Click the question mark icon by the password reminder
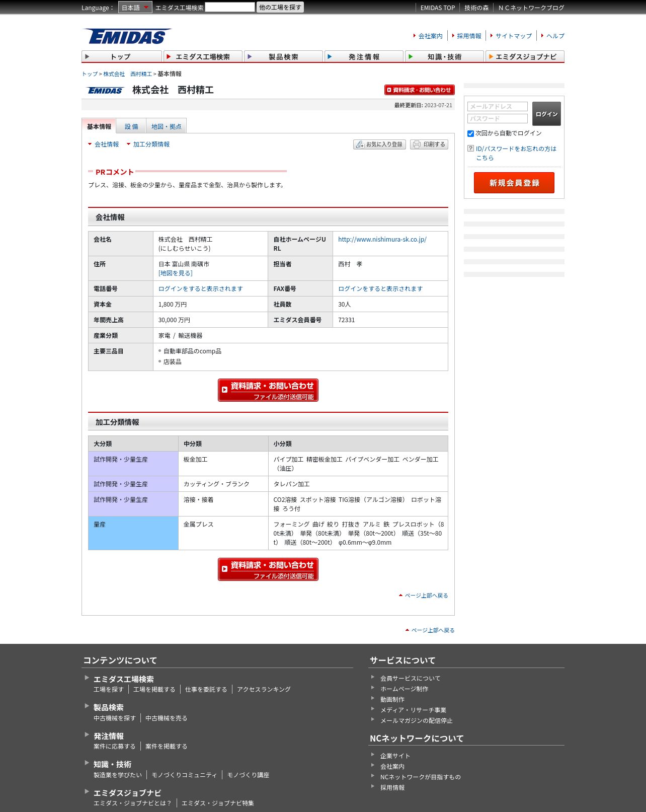Image resolution: width=646 pixels, height=812 pixels. [470, 149]
